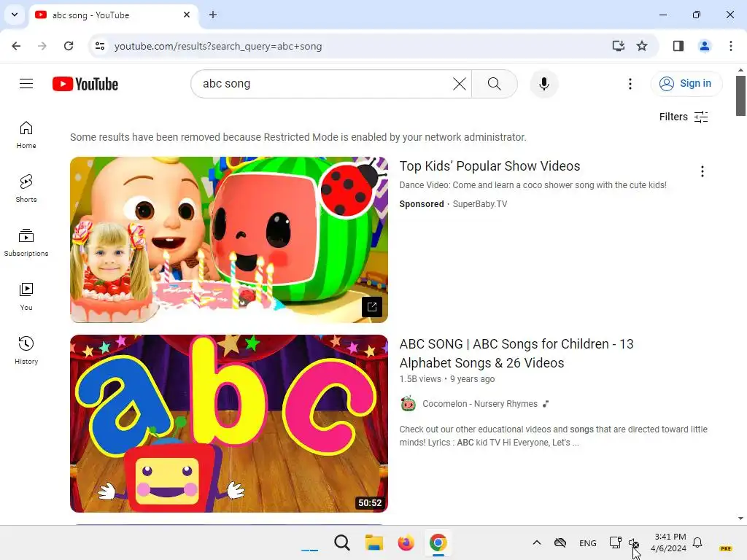Open File Explorer from the taskbar
747x560 pixels.
(374, 542)
